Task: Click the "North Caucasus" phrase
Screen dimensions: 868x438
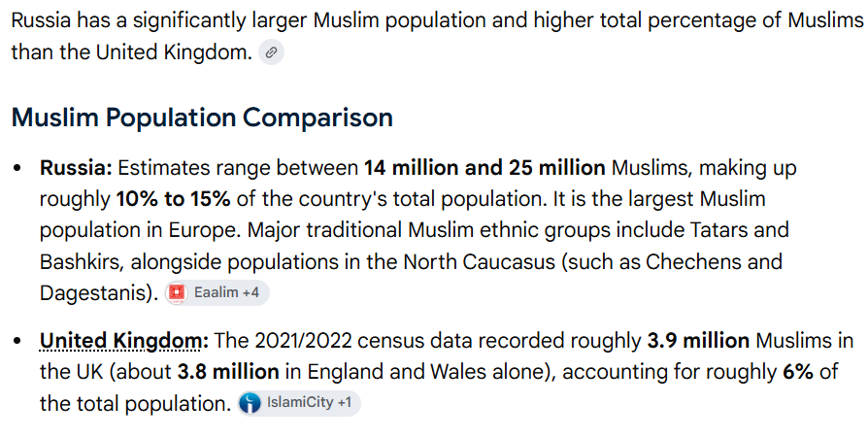Action: point(479,261)
